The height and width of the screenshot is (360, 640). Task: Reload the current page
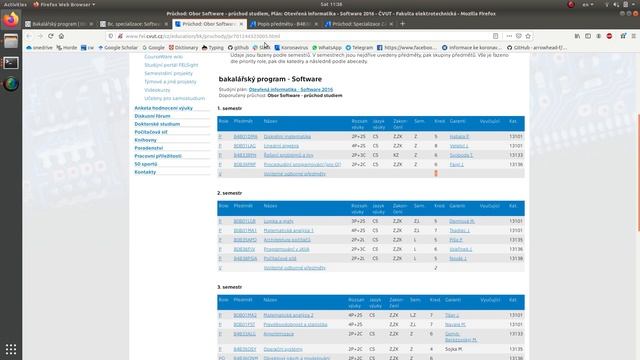tap(51, 36)
